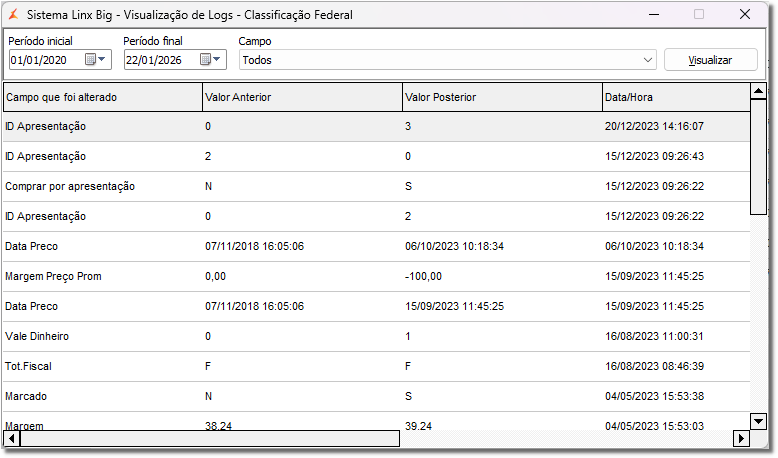
Task: Click the Data/Hora column header
Action: coord(675,97)
